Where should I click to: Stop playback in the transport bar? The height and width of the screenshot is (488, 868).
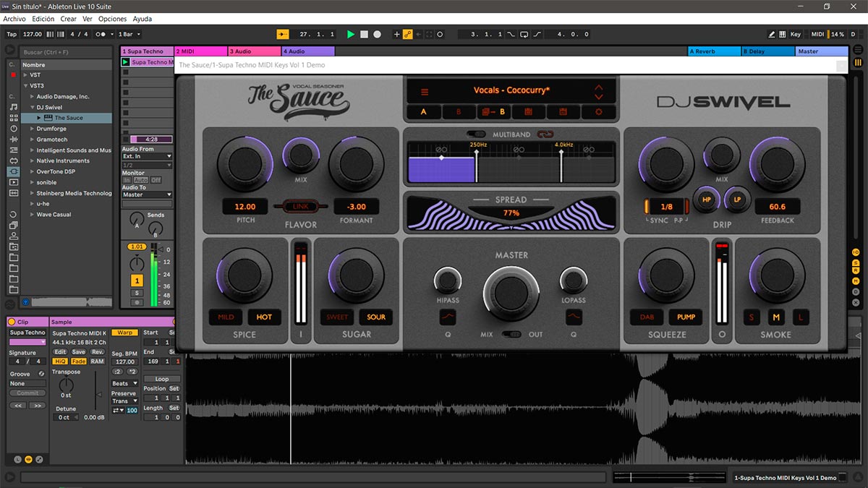[x=364, y=34]
